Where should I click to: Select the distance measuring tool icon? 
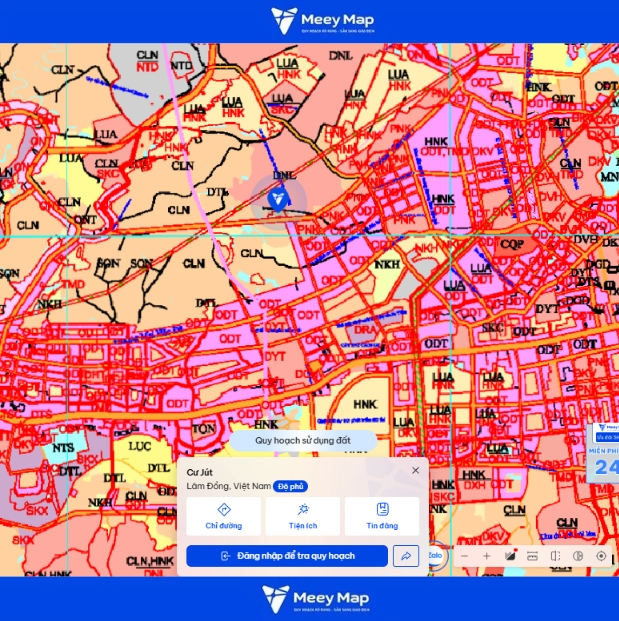533,556
